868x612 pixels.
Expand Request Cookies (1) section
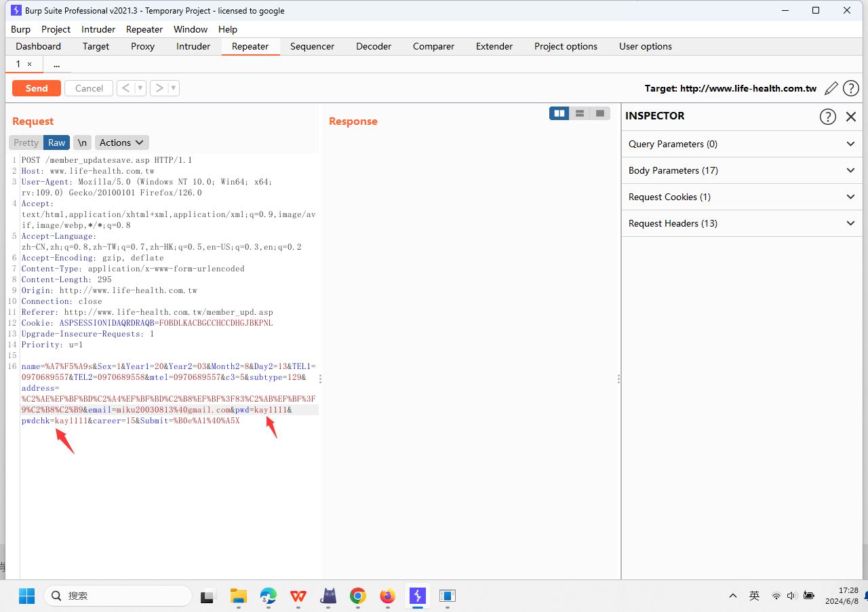click(x=742, y=197)
